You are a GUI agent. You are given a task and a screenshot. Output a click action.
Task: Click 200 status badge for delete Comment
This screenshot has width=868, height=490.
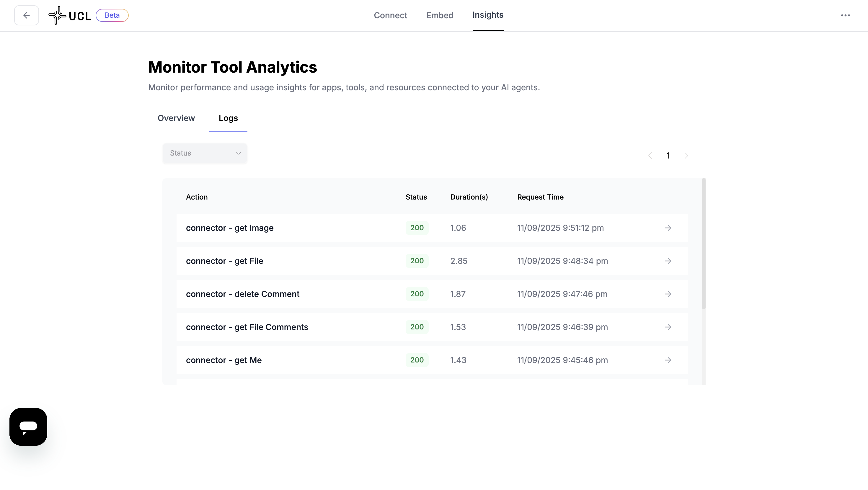point(417,294)
